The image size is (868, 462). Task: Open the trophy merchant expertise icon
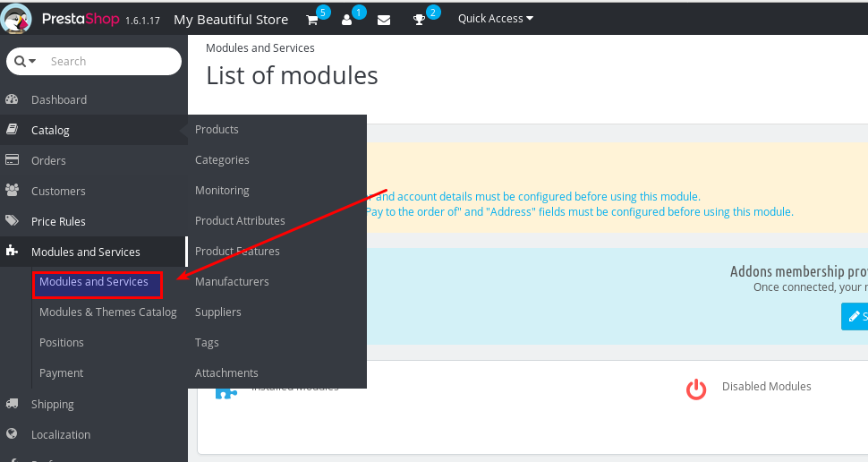(419, 20)
